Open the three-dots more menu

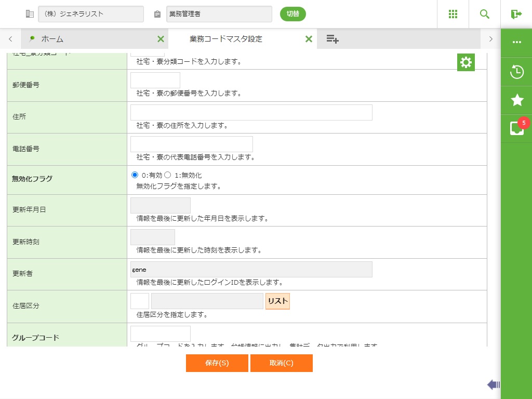point(517,43)
